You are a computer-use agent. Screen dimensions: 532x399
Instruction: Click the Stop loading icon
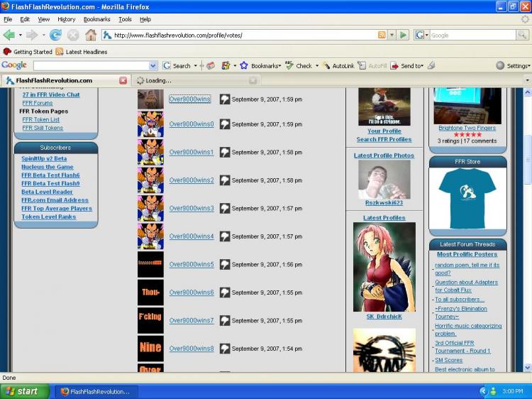[x=72, y=35]
